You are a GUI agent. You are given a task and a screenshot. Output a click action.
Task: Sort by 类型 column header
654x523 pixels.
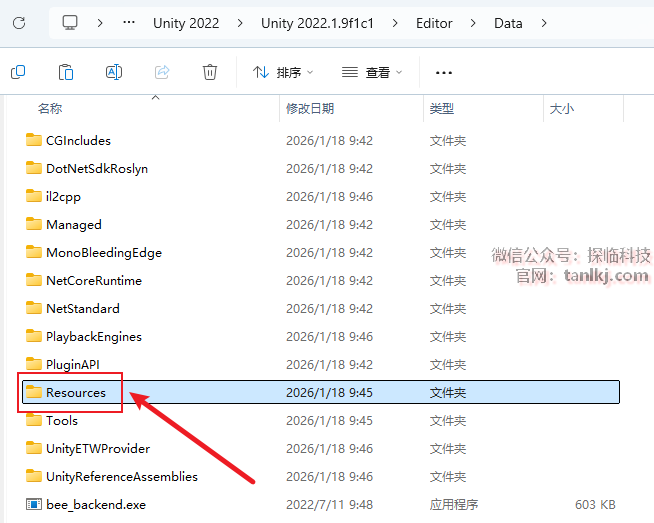442,108
